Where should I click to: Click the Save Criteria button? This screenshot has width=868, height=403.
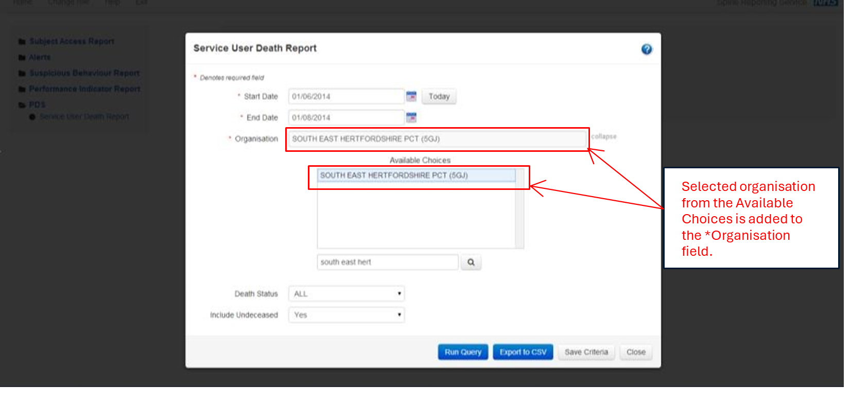click(x=586, y=352)
